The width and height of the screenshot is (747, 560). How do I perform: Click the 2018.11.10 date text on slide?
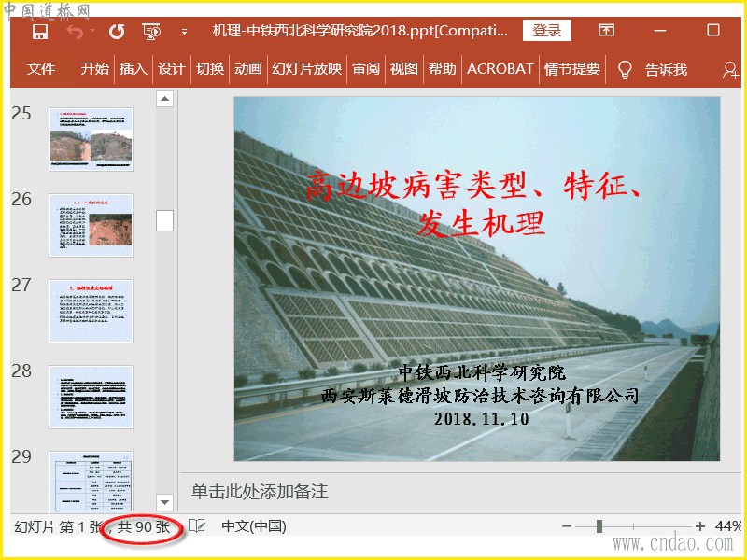pos(481,419)
